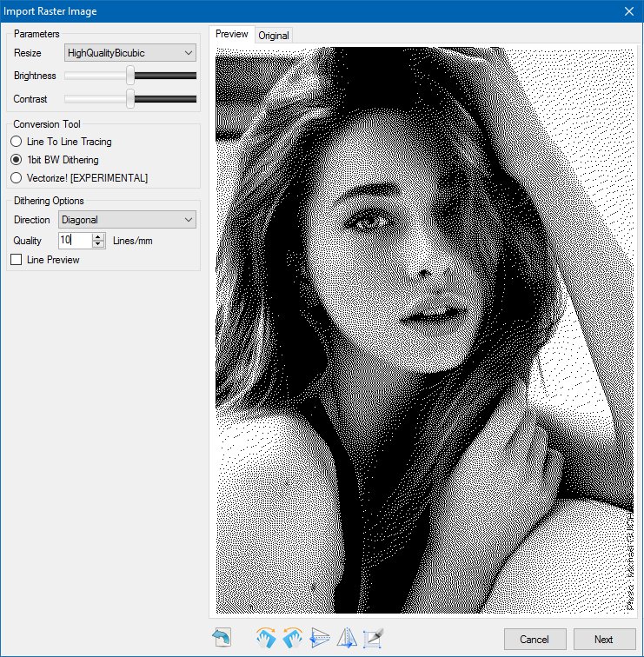Increase Quality with the up arrow

tap(98, 236)
